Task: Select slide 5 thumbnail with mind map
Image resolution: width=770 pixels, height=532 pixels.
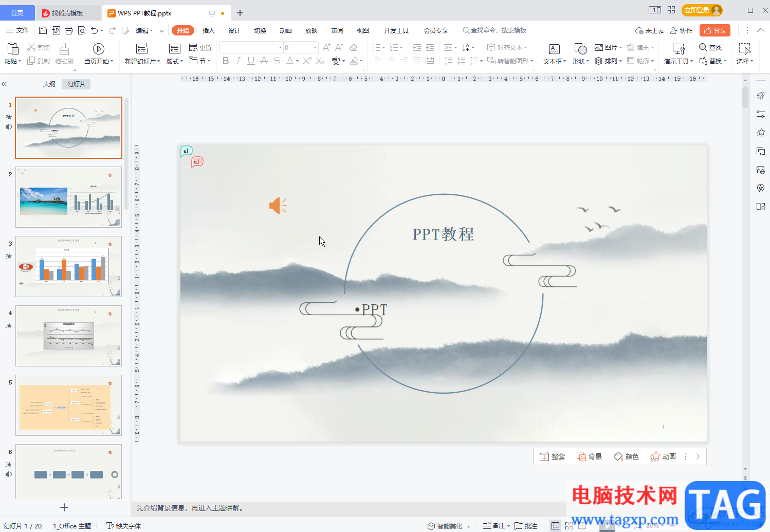Action: 69,405
